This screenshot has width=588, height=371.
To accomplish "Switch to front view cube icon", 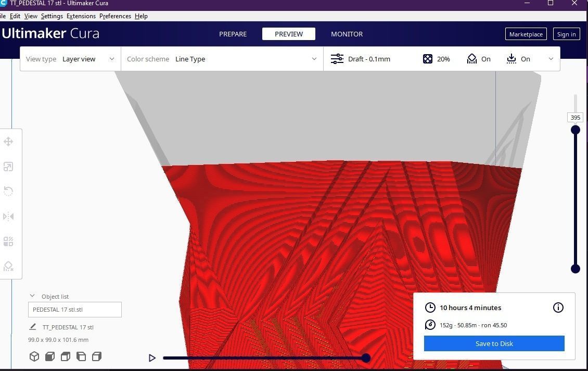I will [x=50, y=356].
